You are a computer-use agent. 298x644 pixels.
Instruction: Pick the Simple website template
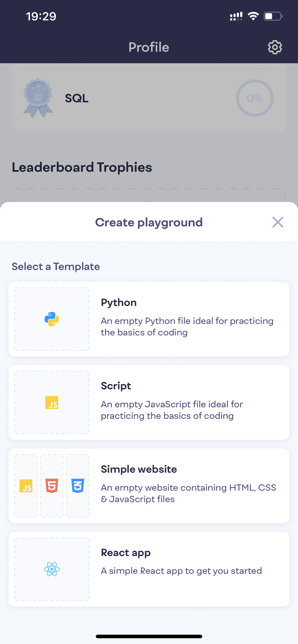pos(149,485)
